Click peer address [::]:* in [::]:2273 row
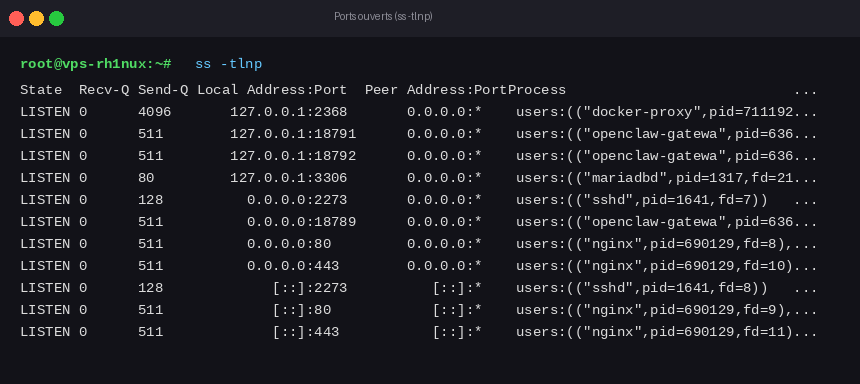 tap(457, 288)
